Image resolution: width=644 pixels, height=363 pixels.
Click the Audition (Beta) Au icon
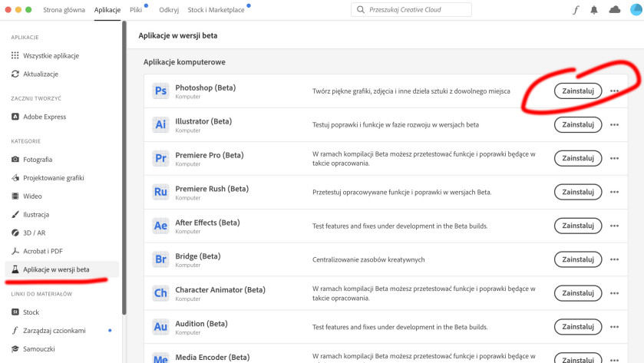click(160, 326)
